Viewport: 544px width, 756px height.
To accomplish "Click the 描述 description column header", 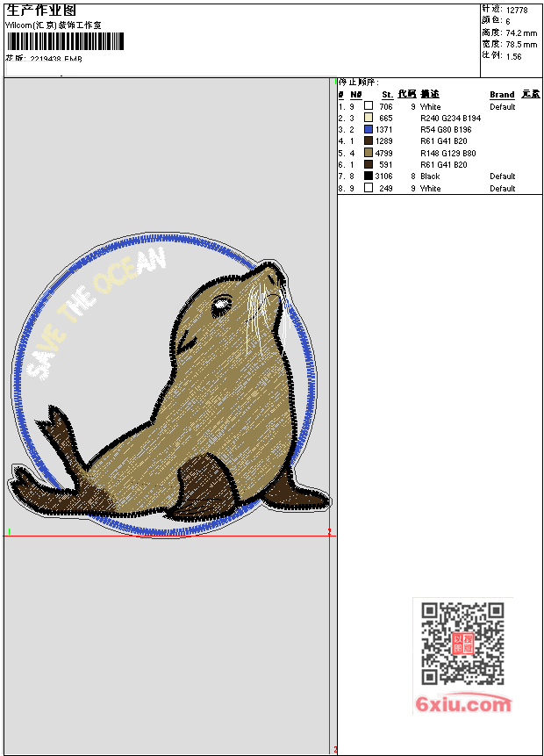I will point(429,95).
